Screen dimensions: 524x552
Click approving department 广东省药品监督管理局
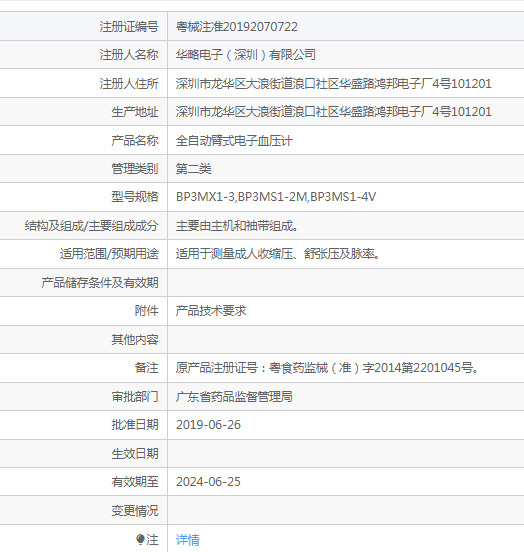[234, 397]
